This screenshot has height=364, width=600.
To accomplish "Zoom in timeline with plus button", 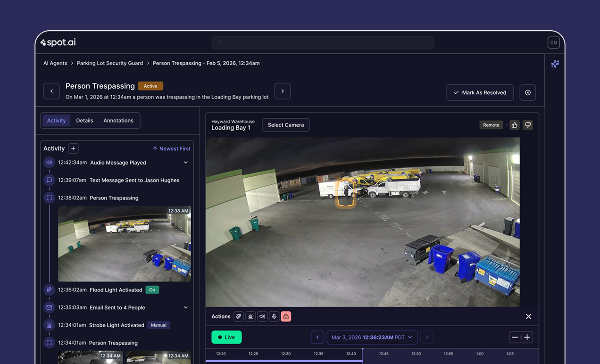I will click(527, 337).
